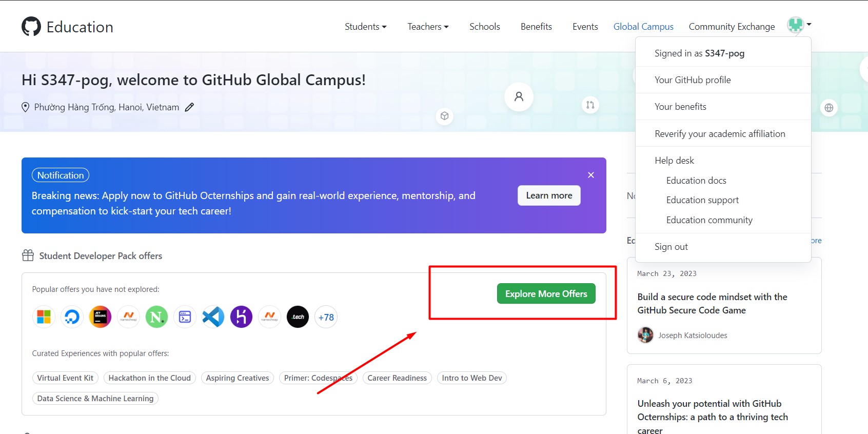Edit location with the pencil icon
The width and height of the screenshot is (868, 434).
point(189,107)
